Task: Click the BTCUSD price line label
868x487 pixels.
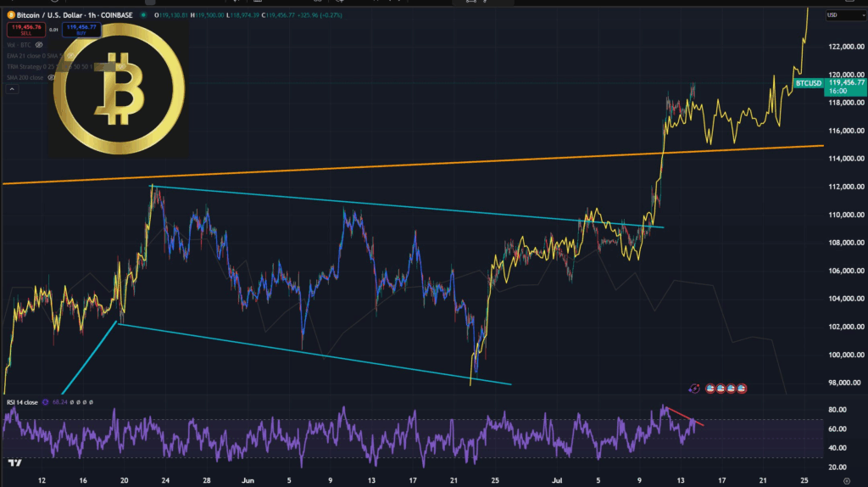Action: [809, 84]
